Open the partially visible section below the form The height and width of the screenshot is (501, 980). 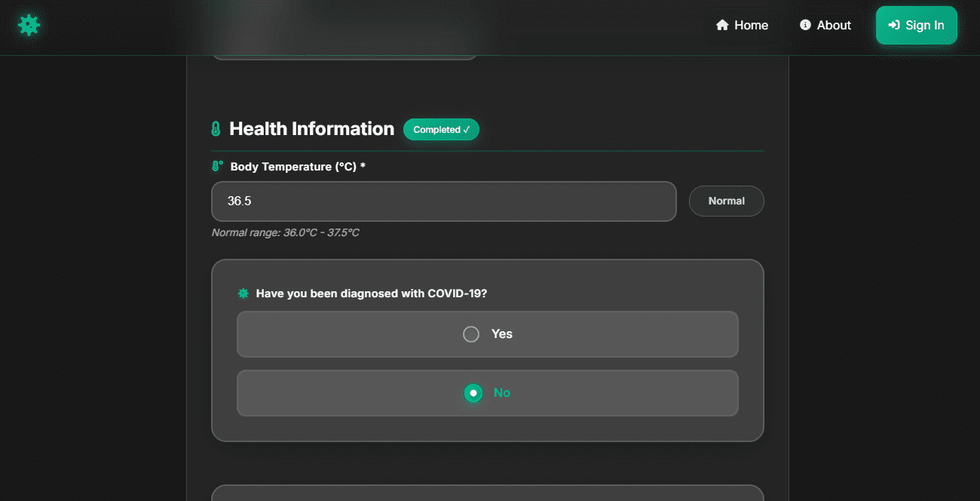(x=487, y=494)
